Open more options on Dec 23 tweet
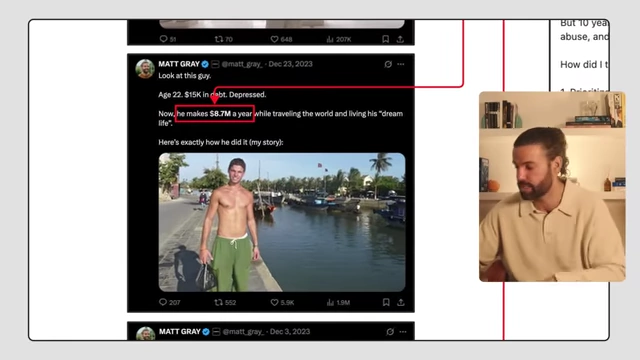Viewport: 640px width, 360px height. coord(401,64)
